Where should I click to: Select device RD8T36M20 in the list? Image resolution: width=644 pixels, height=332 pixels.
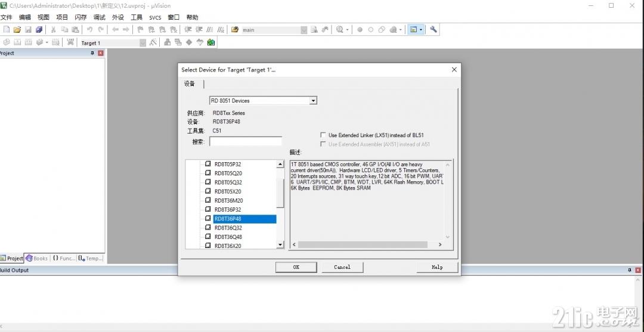click(x=228, y=201)
